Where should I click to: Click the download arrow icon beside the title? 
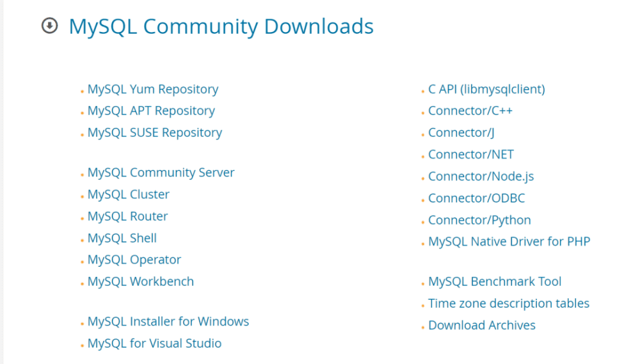pyautogui.click(x=49, y=26)
